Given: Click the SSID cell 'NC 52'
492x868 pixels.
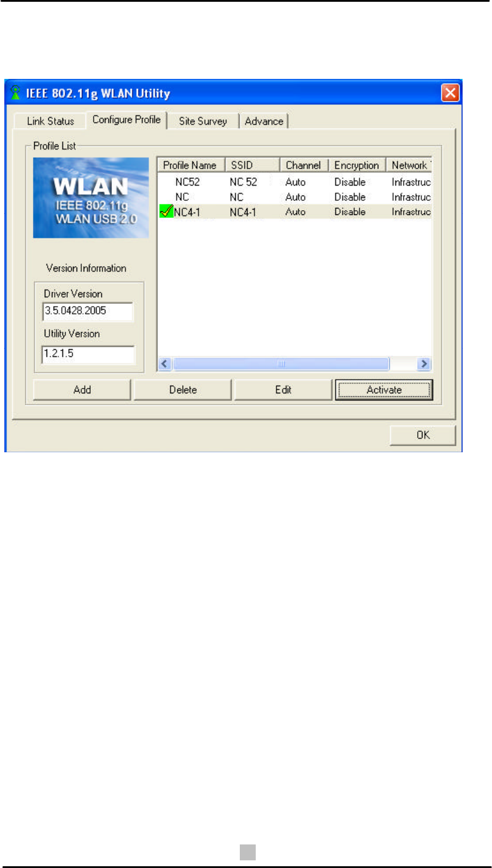Looking at the screenshot, I should 243,182.
